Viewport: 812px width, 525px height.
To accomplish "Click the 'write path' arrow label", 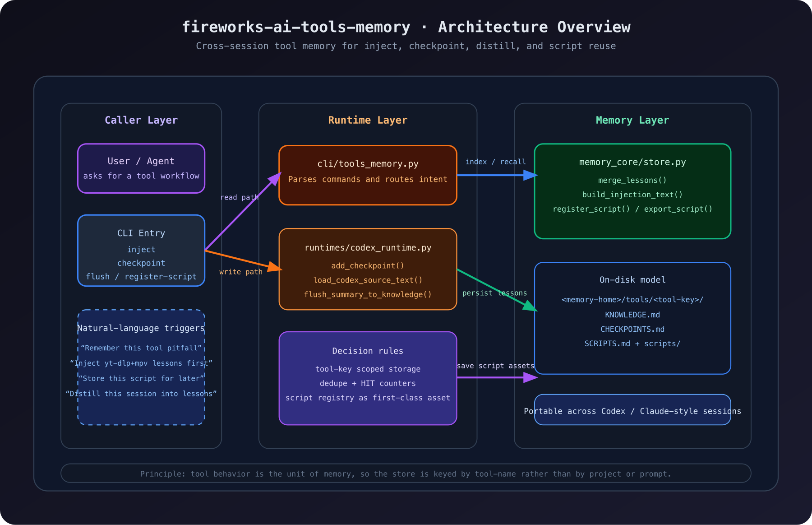I will 241,272.
